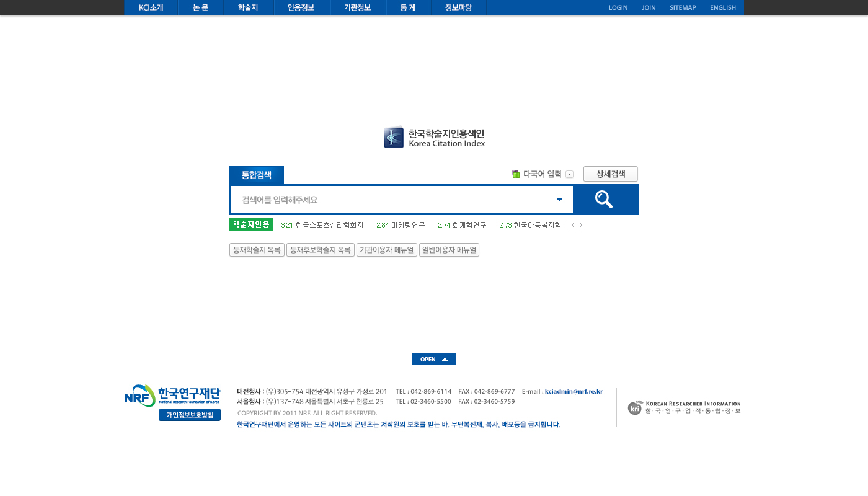Select the 통합검색 tab
868x496 pixels.
pos(257,175)
